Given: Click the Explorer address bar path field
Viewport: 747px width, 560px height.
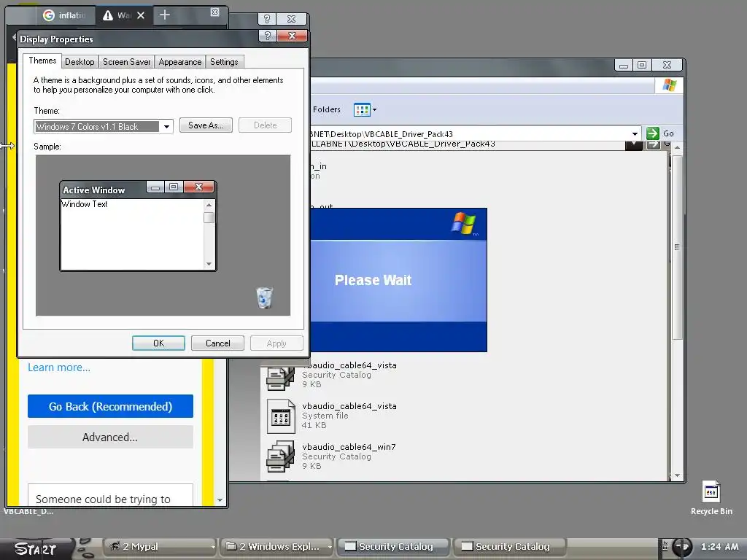Looking at the screenshot, I should tap(469, 134).
